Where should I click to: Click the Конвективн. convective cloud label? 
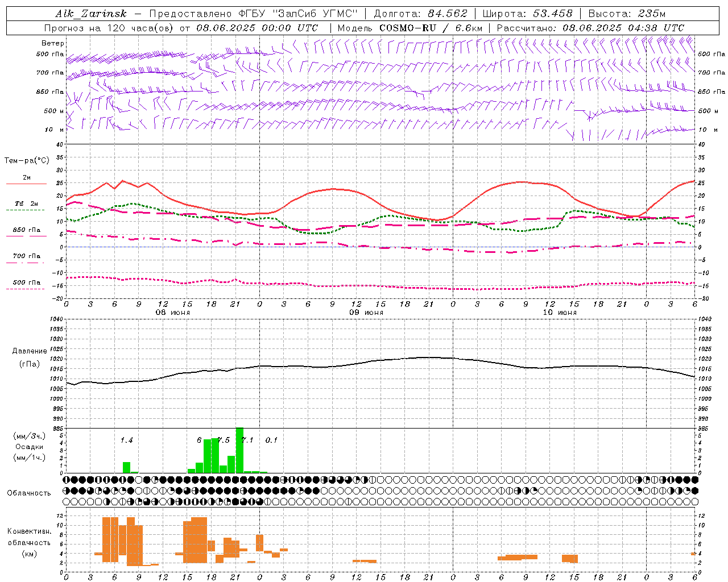click(29, 531)
